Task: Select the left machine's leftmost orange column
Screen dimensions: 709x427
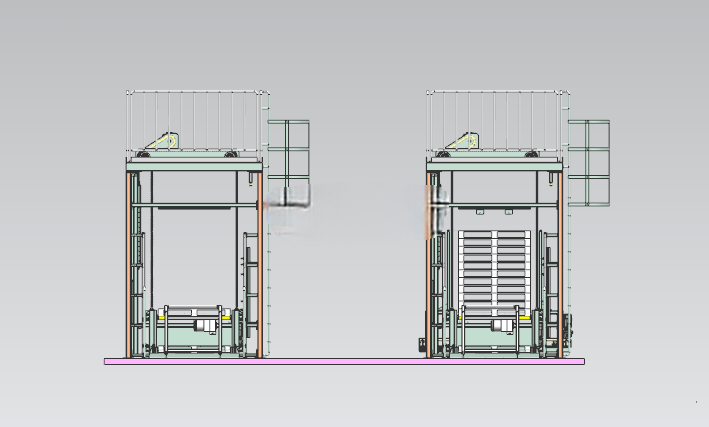Action: tap(128, 265)
